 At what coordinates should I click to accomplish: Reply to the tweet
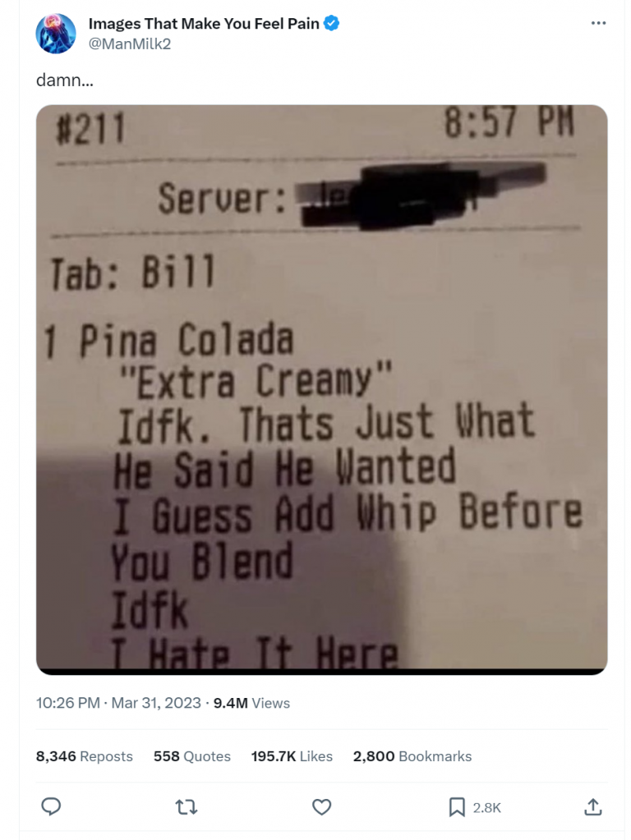[51, 808]
